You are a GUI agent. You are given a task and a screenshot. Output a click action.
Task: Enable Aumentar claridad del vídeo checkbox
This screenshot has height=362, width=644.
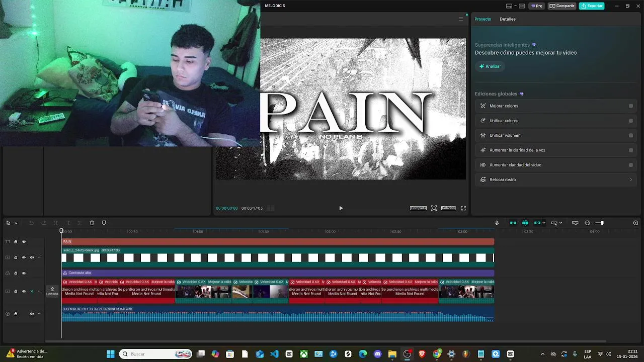point(631,165)
